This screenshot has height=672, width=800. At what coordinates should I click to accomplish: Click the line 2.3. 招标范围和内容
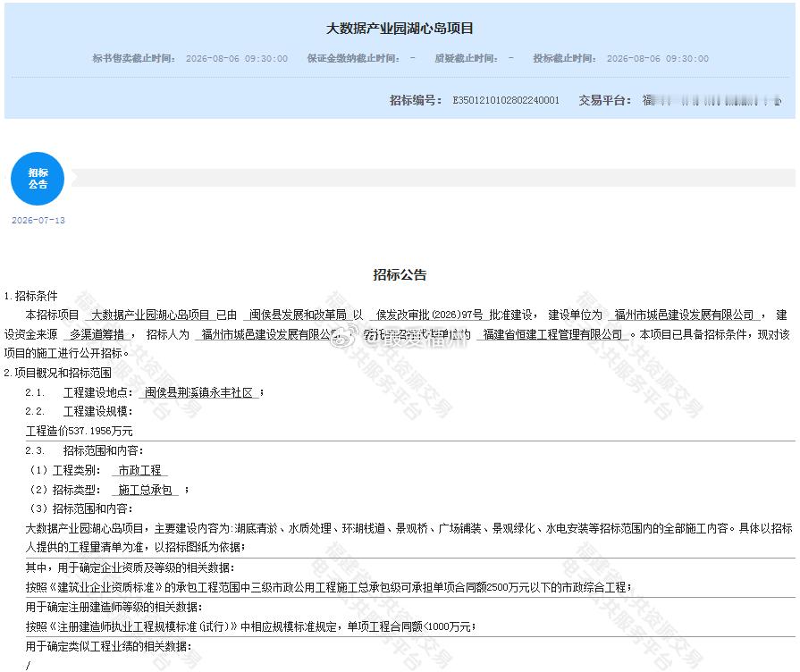click(x=84, y=450)
